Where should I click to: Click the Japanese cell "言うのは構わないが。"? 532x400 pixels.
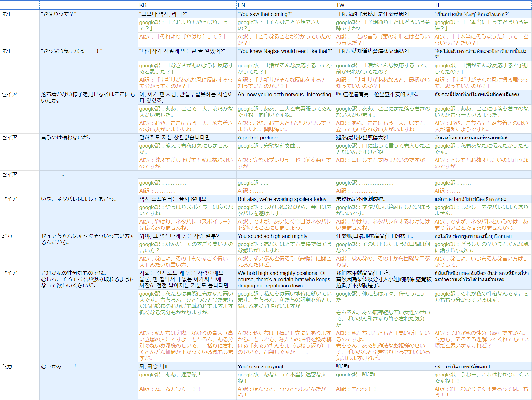point(89,138)
